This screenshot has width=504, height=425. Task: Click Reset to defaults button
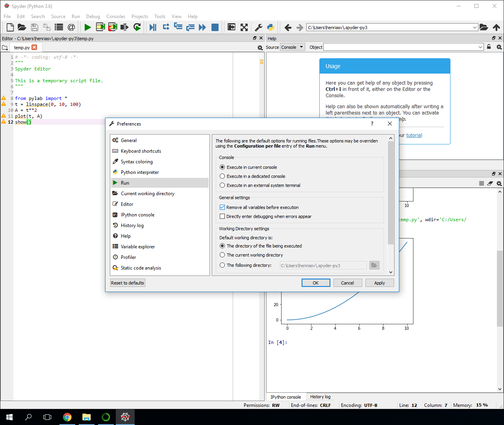pos(128,283)
